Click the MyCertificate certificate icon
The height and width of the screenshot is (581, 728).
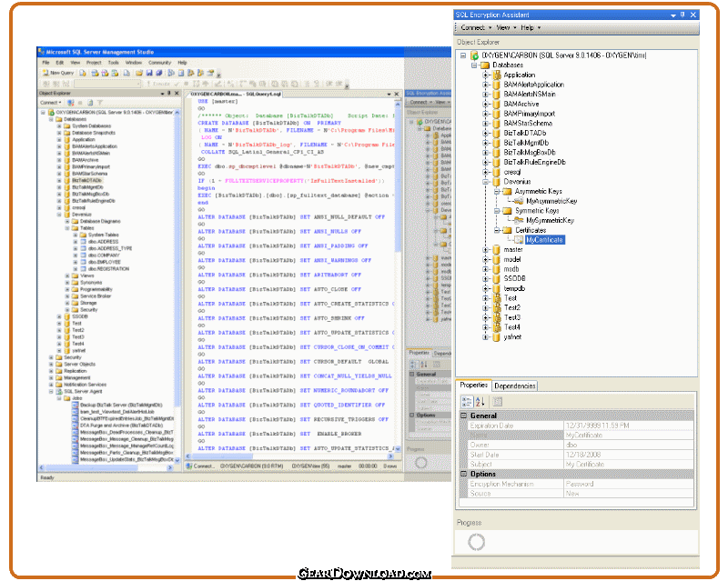(519, 240)
